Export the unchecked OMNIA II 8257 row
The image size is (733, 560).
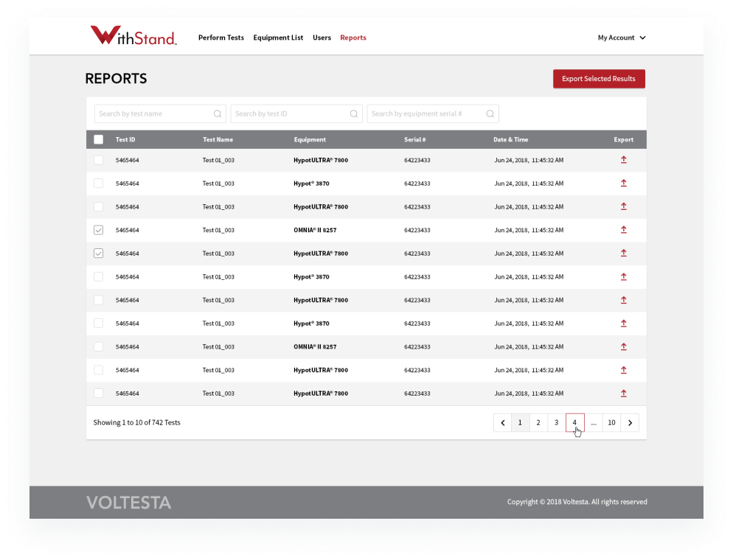tap(623, 346)
